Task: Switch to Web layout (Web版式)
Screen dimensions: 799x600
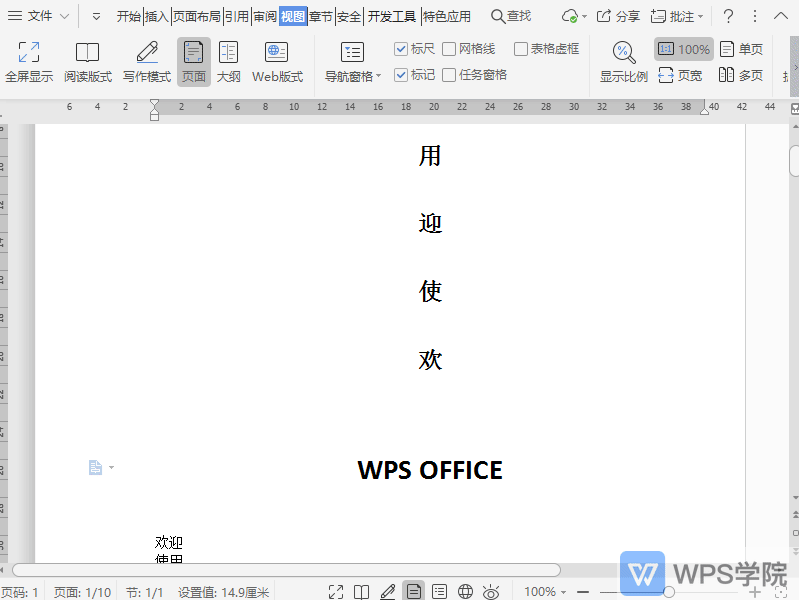Action: click(277, 62)
